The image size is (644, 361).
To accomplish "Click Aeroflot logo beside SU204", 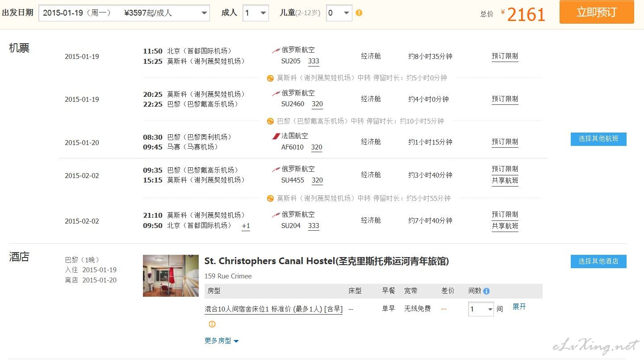I will 276,215.
